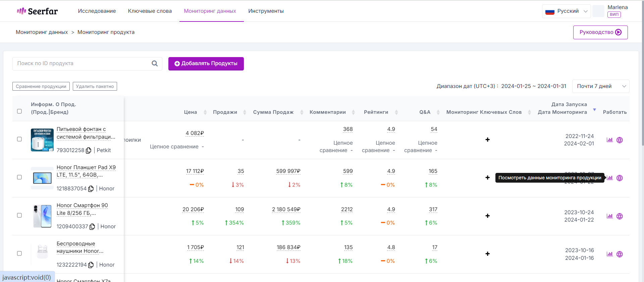Click the Seerfar logo

tap(37, 11)
